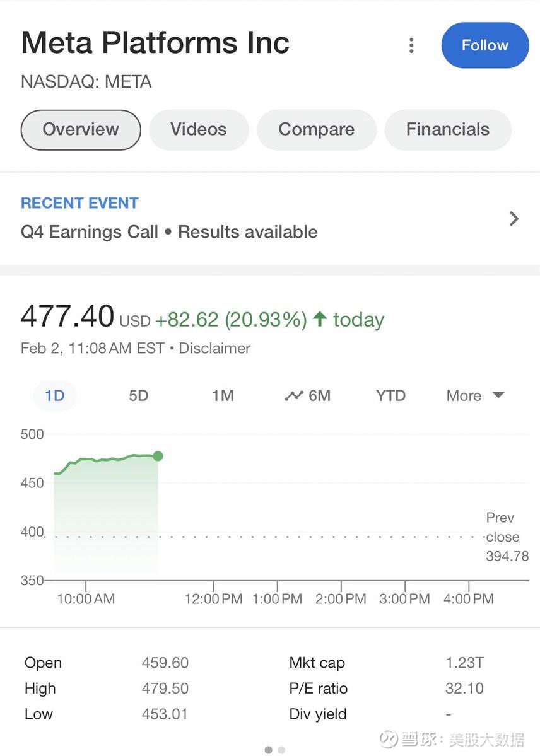Viewport: 540px width, 756px height.
Task: Select the 1D chart range
Action: 54,396
